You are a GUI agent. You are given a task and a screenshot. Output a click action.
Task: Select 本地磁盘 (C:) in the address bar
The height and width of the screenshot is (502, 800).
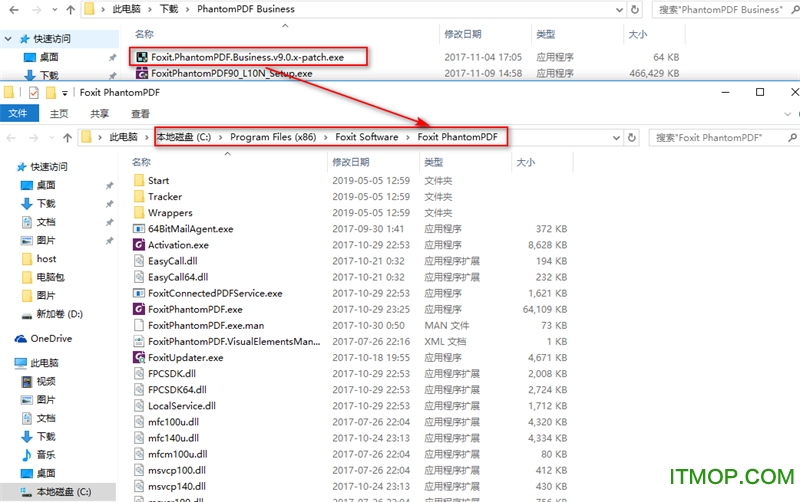(184, 137)
